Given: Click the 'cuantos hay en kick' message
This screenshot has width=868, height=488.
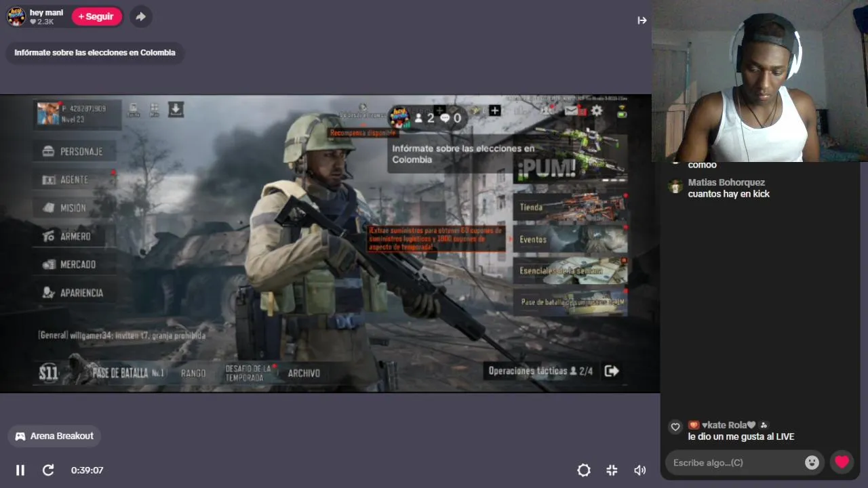Looking at the screenshot, I should click(x=728, y=194).
